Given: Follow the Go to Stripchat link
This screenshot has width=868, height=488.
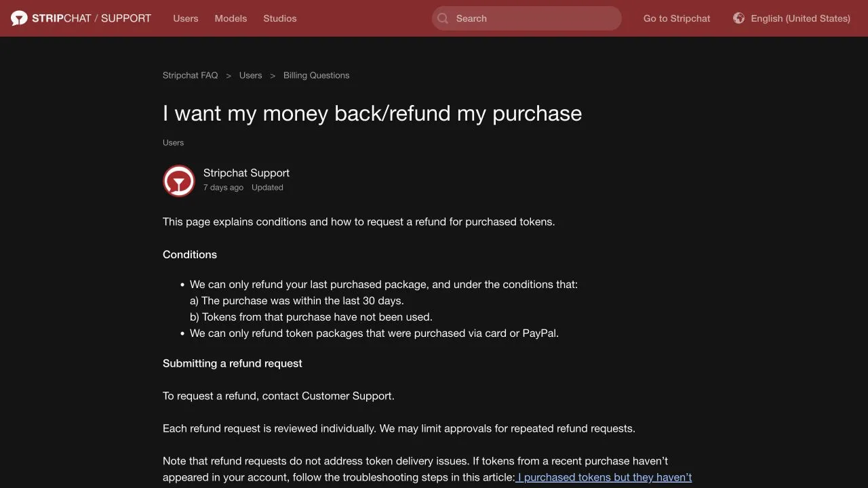Looking at the screenshot, I should [x=677, y=18].
